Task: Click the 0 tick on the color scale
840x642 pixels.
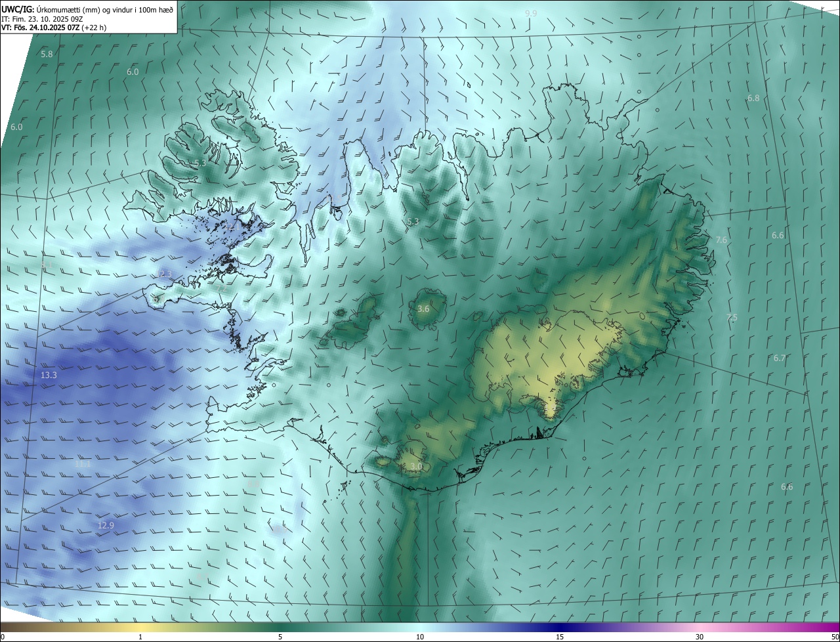Action: tap(2, 637)
